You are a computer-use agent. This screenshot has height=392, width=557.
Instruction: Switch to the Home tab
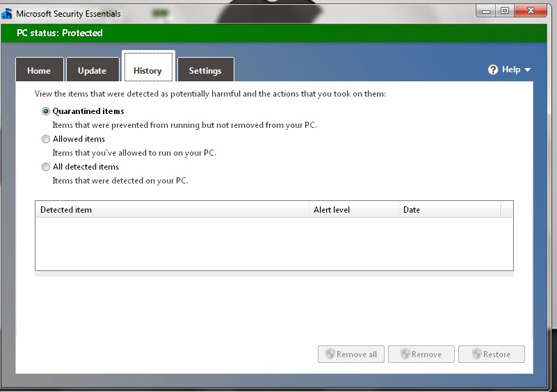(40, 70)
